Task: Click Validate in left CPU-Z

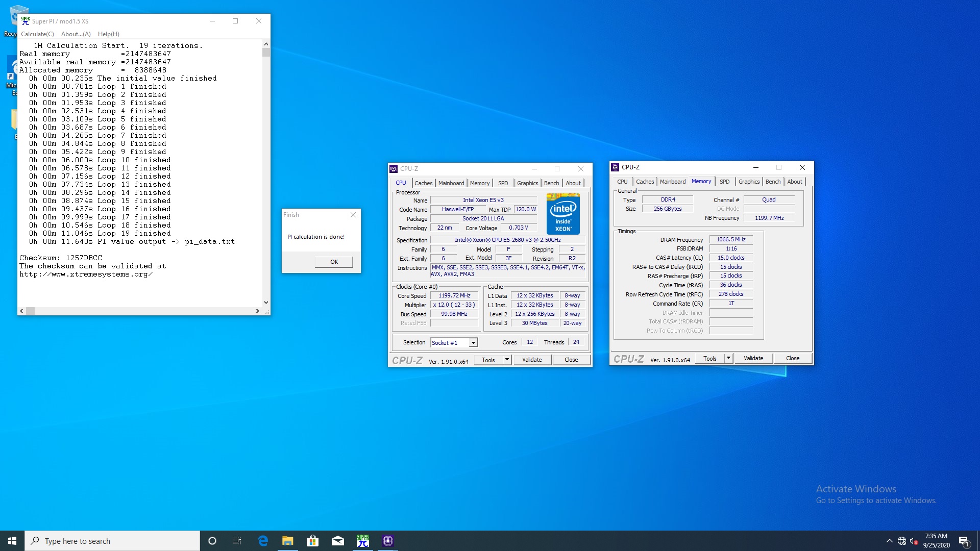Action: point(532,360)
